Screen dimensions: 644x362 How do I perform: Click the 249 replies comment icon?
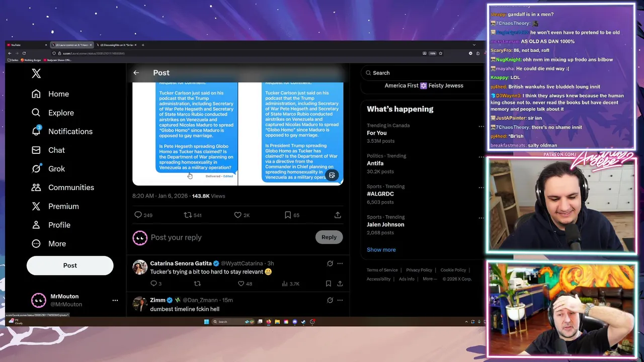click(138, 215)
